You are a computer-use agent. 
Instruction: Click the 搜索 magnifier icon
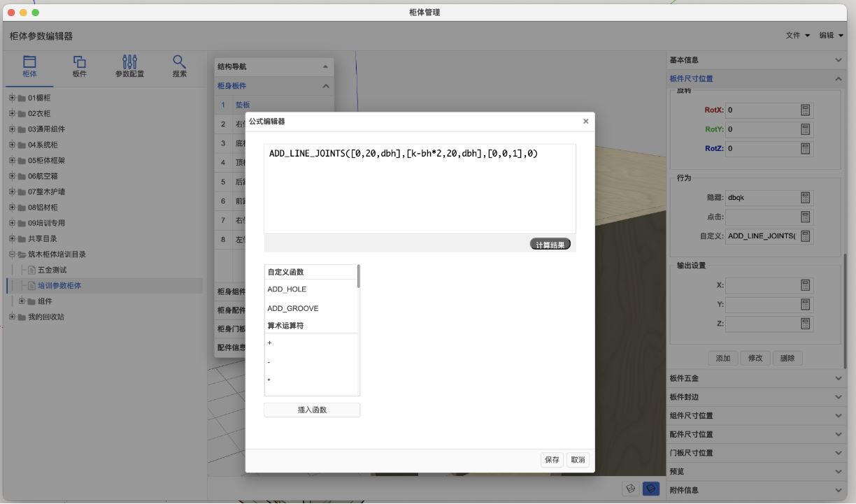coord(179,62)
